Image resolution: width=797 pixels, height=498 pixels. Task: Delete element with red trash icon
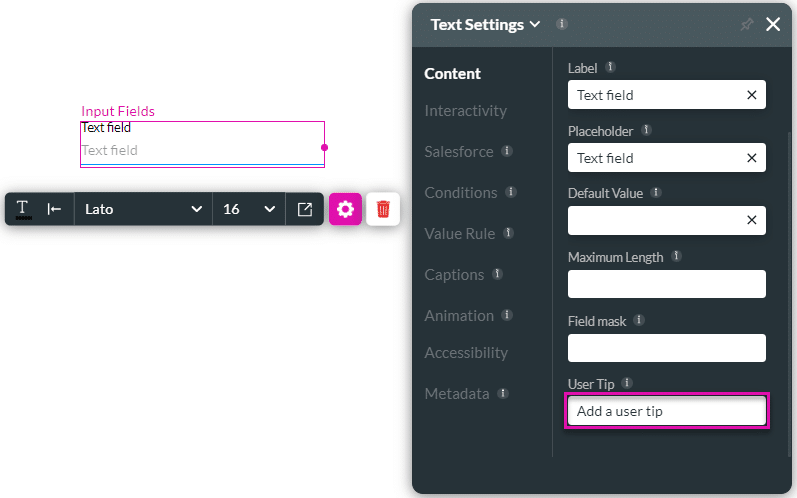point(383,209)
